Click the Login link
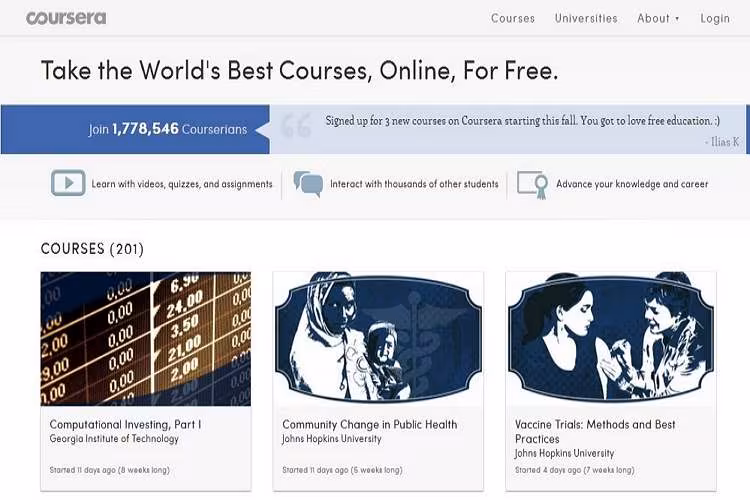Screen dimensions: 750x500 715,18
